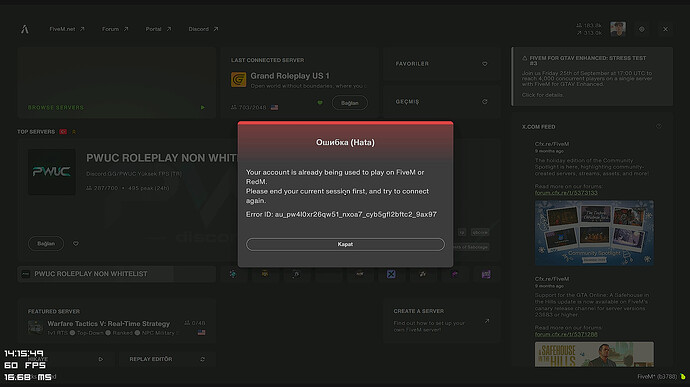Click the Create a Server arrow icon

(x=487, y=321)
